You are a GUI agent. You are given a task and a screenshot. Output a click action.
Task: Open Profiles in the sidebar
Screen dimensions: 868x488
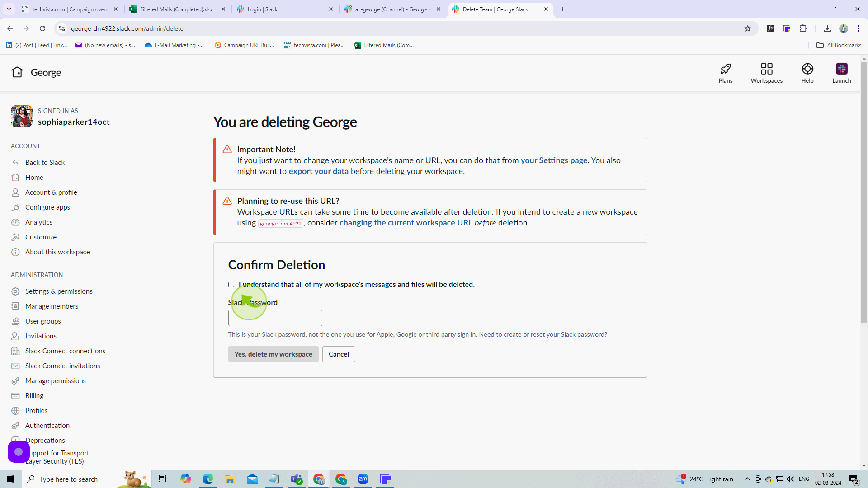(x=36, y=411)
